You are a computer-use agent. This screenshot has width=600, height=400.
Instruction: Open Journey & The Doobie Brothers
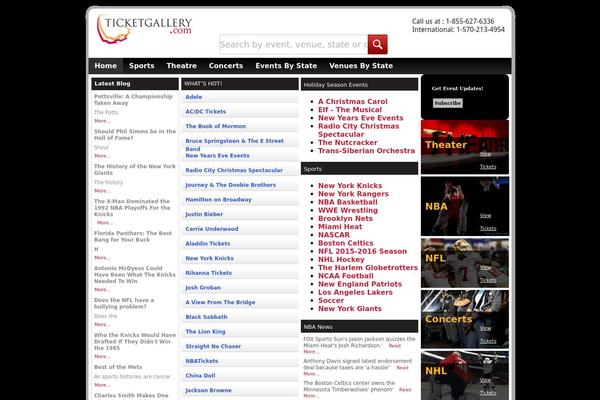pyautogui.click(x=230, y=185)
